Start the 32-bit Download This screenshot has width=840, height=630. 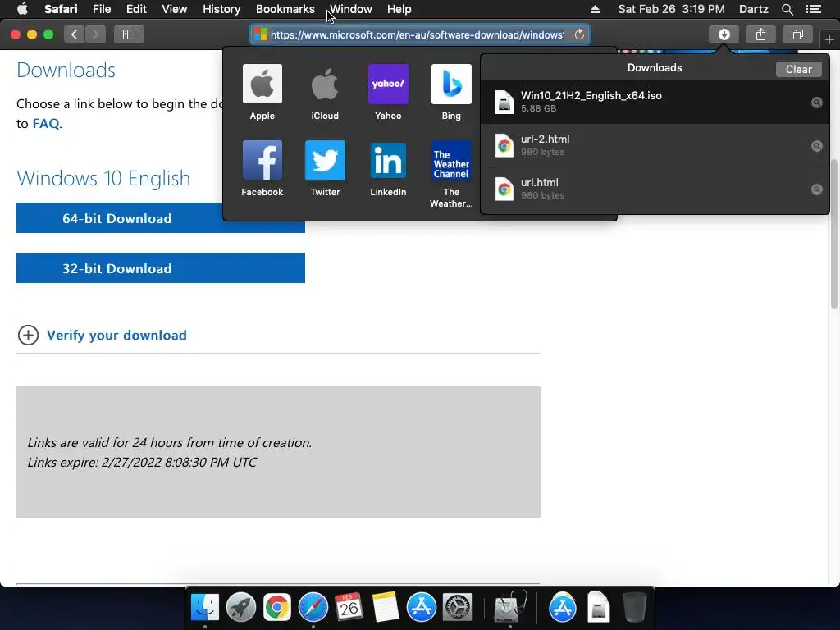[x=161, y=268]
